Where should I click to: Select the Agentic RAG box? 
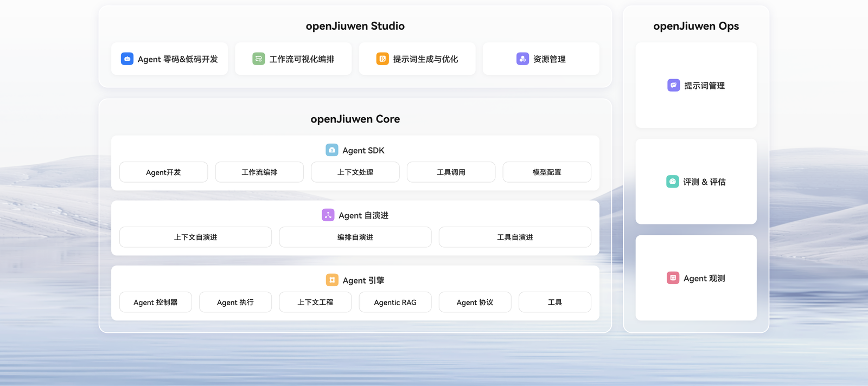point(395,302)
